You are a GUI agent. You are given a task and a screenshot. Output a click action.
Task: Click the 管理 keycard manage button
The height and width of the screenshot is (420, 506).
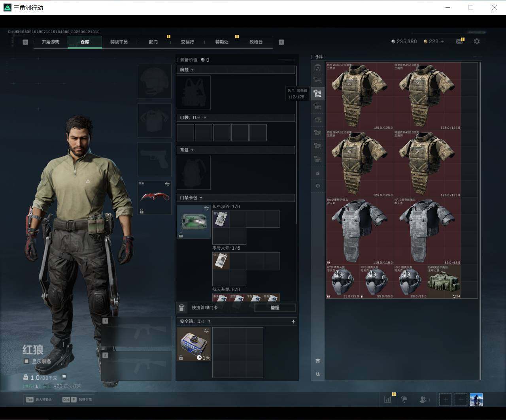click(275, 308)
